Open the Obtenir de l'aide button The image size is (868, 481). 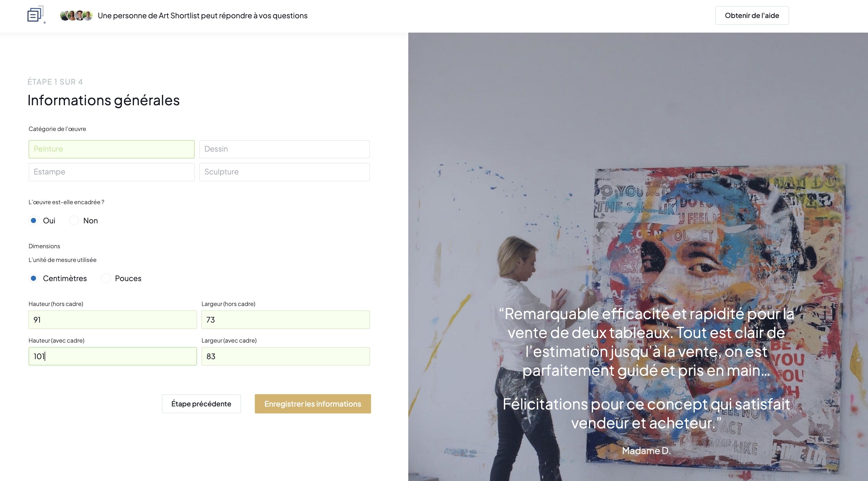tap(752, 15)
